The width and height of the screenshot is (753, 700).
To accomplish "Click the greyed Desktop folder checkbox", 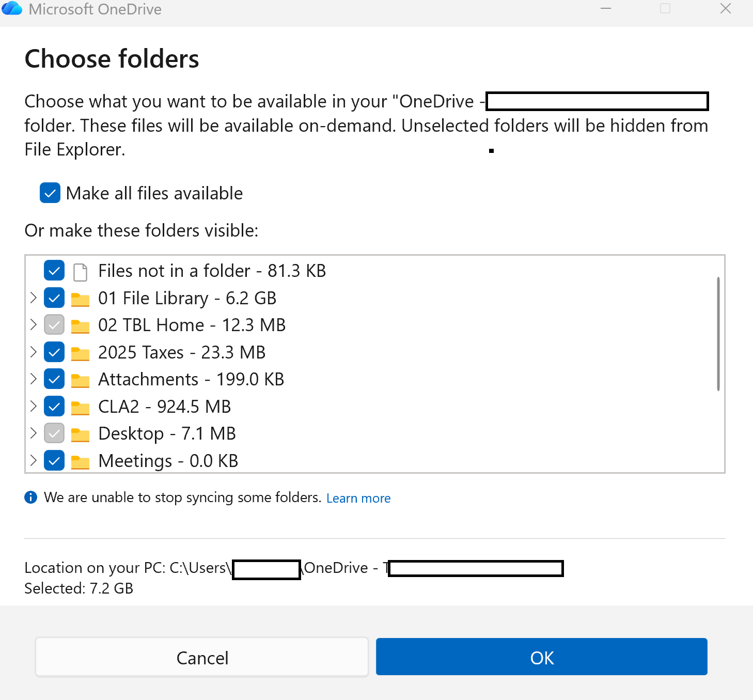I will [54, 433].
